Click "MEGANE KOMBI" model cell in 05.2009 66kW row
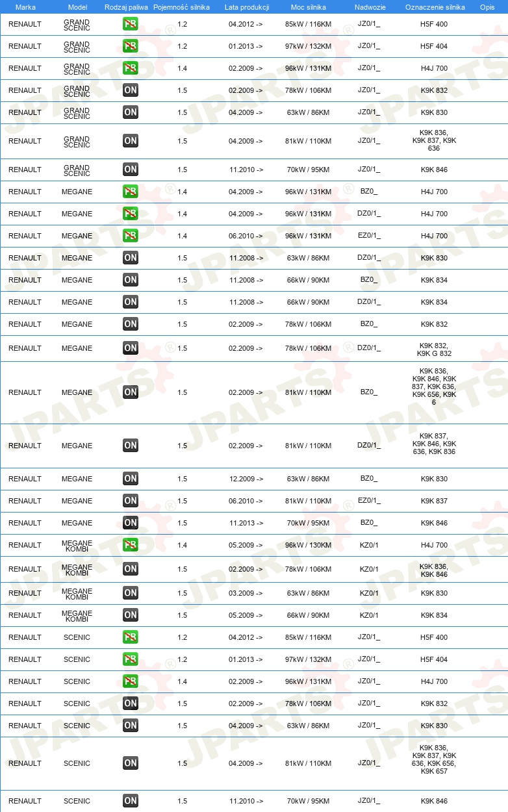This screenshot has height=812, width=508. [77, 615]
